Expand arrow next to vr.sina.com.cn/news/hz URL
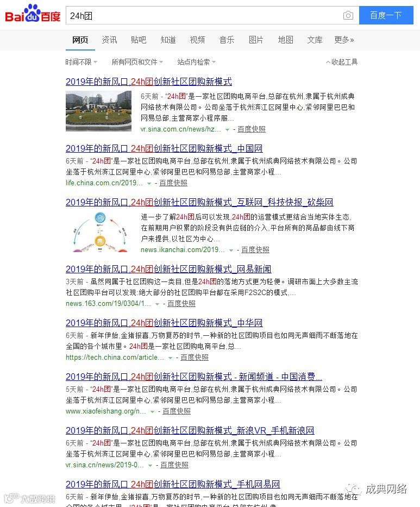 tap(227, 130)
